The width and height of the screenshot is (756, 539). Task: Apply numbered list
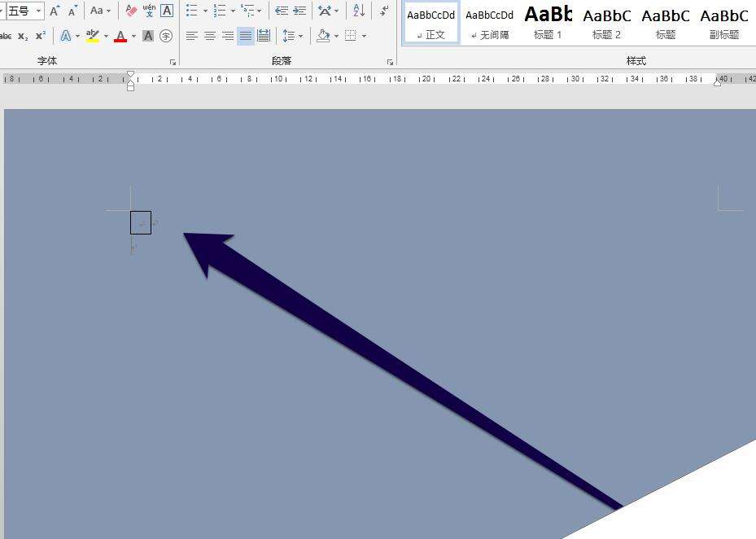click(x=220, y=11)
